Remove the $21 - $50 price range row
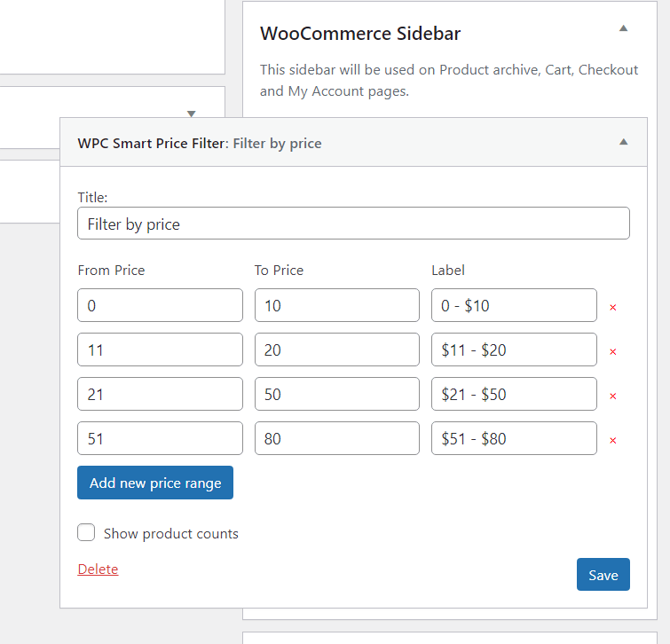The image size is (670, 644). [x=612, y=397]
